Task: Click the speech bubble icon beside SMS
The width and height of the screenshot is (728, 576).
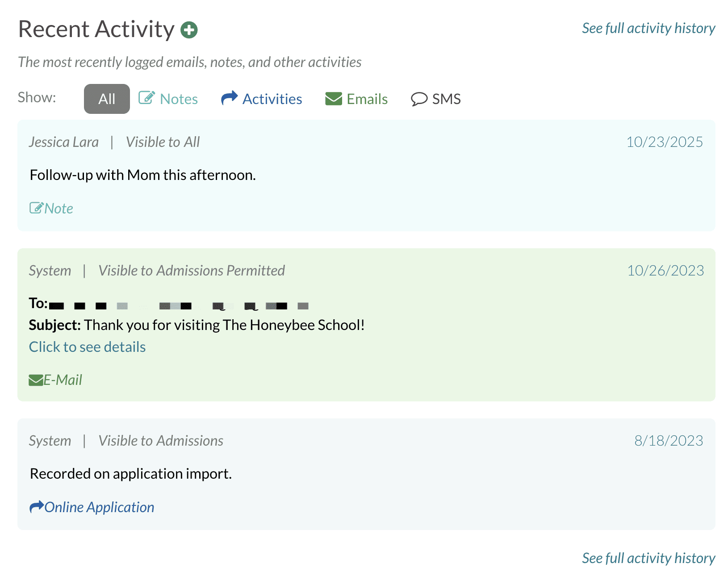Action: [418, 99]
